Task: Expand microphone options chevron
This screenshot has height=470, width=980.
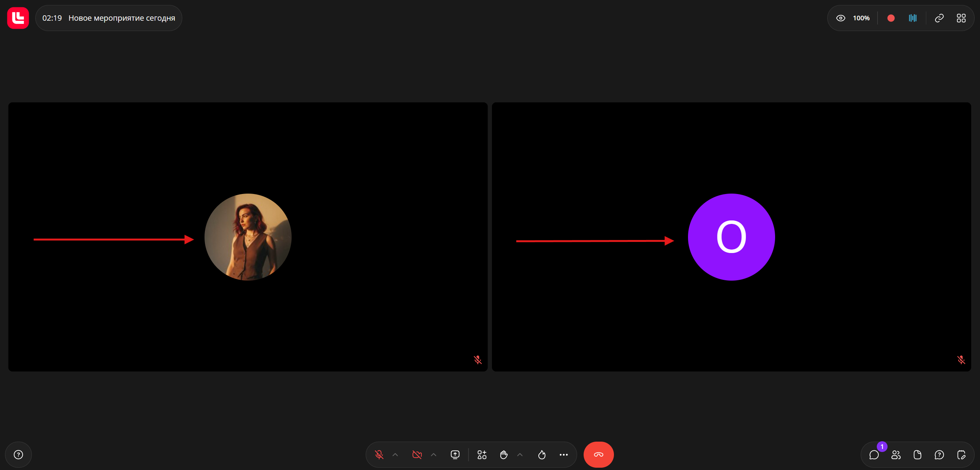Action: (395, 455)
